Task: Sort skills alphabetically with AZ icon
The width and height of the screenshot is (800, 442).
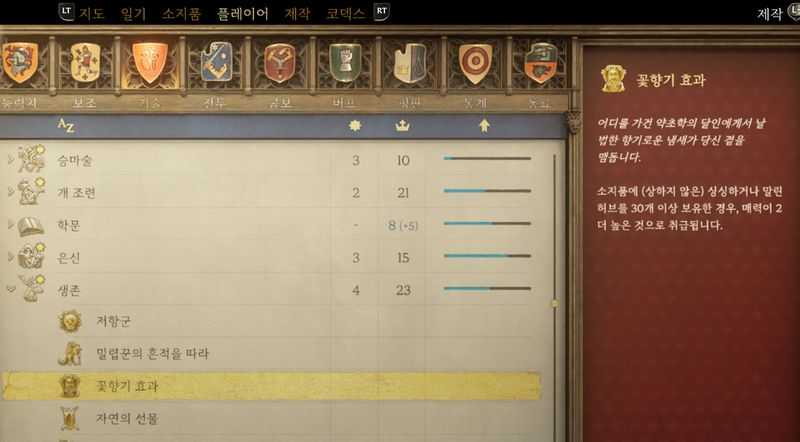Action: [x=66, y=126]
